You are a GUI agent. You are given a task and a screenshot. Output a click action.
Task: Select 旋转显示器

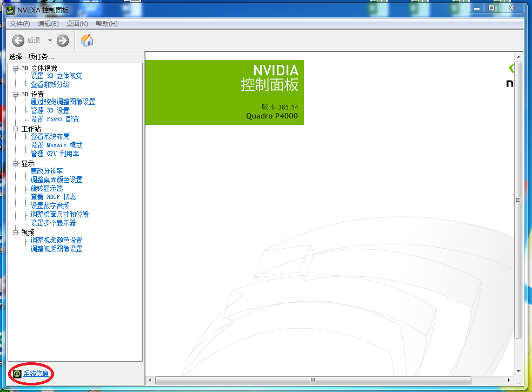pyautogui.click(x=47, y=188)
